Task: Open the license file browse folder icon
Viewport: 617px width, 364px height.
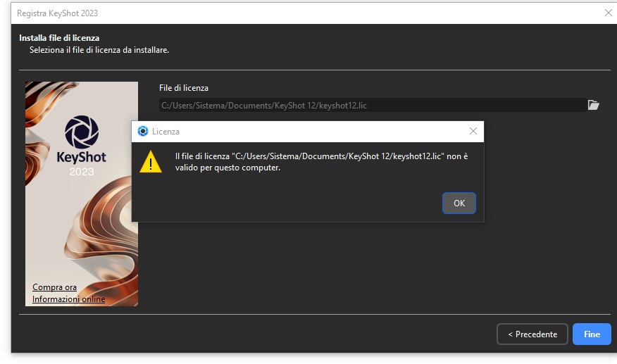Action: 593,105
